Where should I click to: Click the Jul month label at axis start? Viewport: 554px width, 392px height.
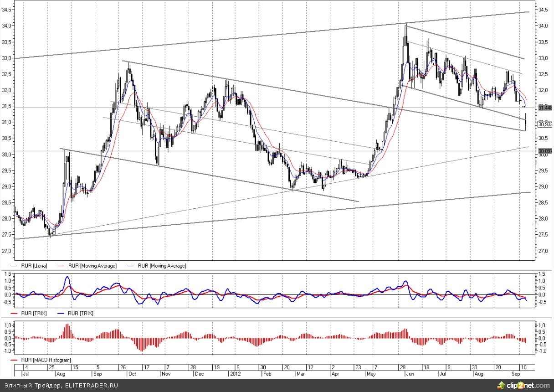26,373
